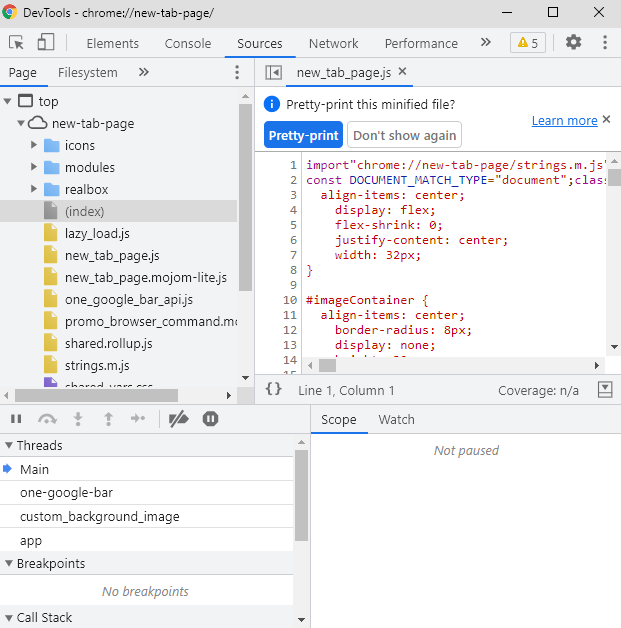Select the Sources panel tab
This screenshot has height=628, width=621.
(260, 43)
